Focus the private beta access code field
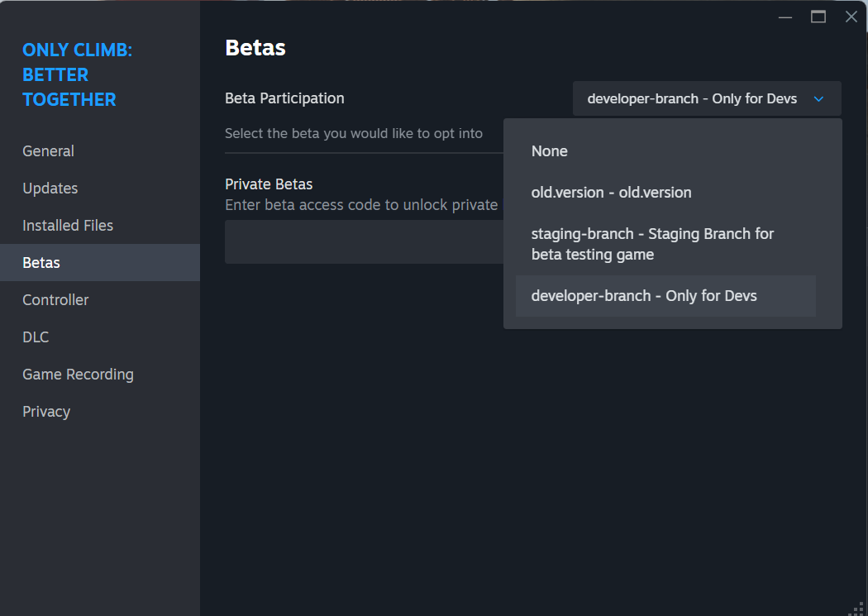Screen dimensions: 868x616 coord(365,242)
